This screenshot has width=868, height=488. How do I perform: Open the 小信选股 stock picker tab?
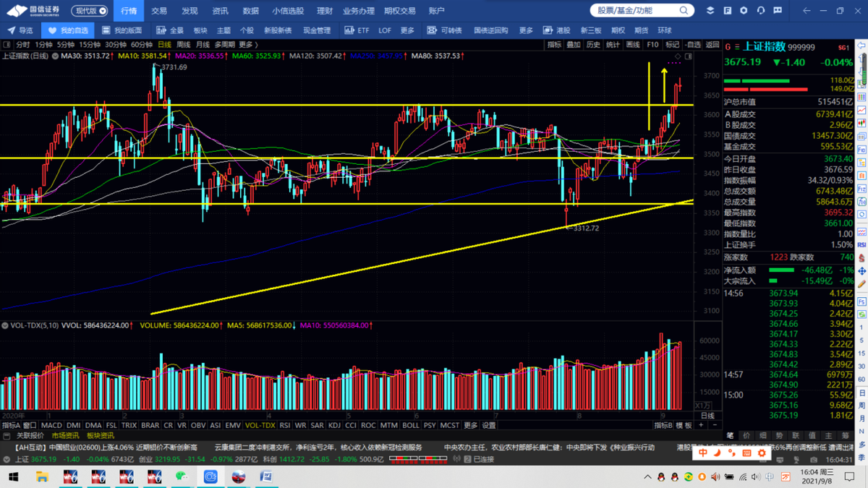click(288, 11)
